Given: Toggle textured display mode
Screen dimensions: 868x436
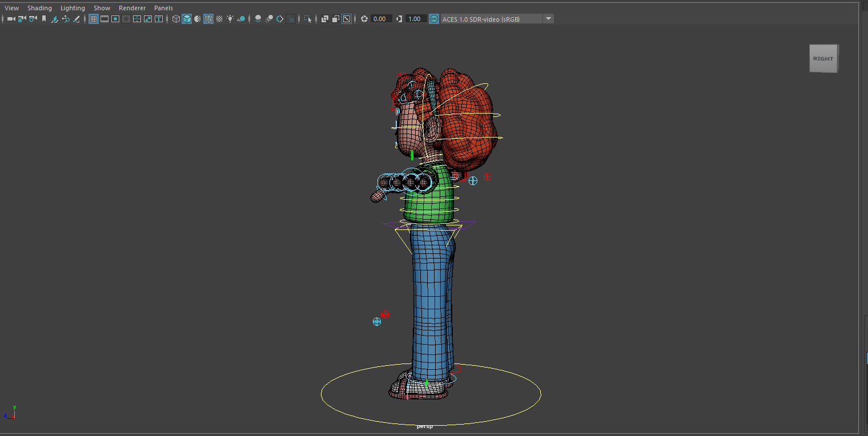Looking at the screenshot, I should point(208,19).
